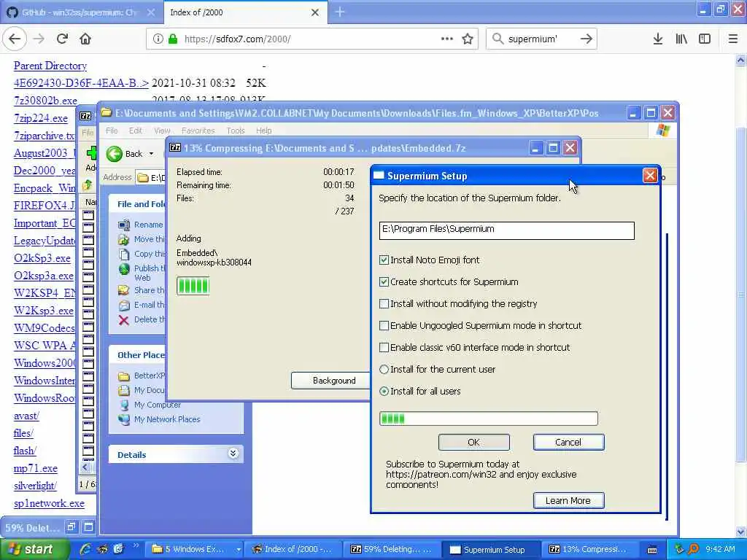Open Help menu in Explorer window
This screenshot has height=560, width=747.
(x=263, y=131)
